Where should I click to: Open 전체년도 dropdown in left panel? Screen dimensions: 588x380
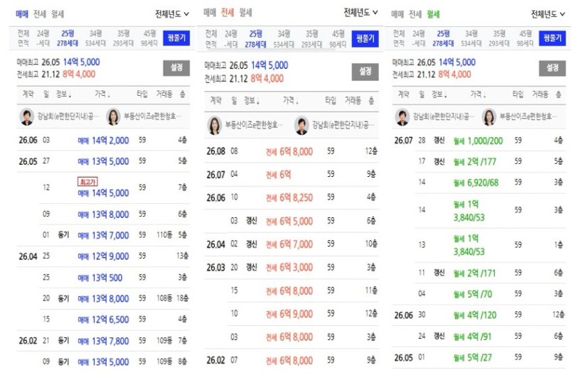(172, 14)
